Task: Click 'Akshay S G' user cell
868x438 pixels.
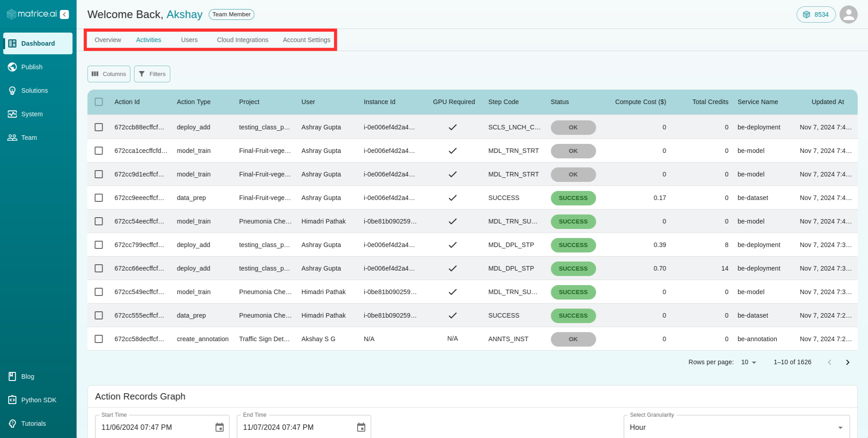Action: click(318, 339)
